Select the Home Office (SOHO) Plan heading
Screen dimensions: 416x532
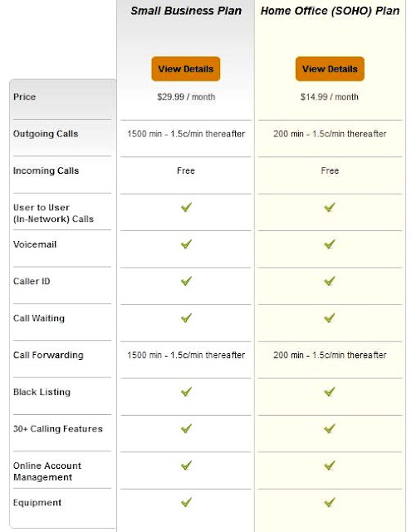click(x=330, y=11)
